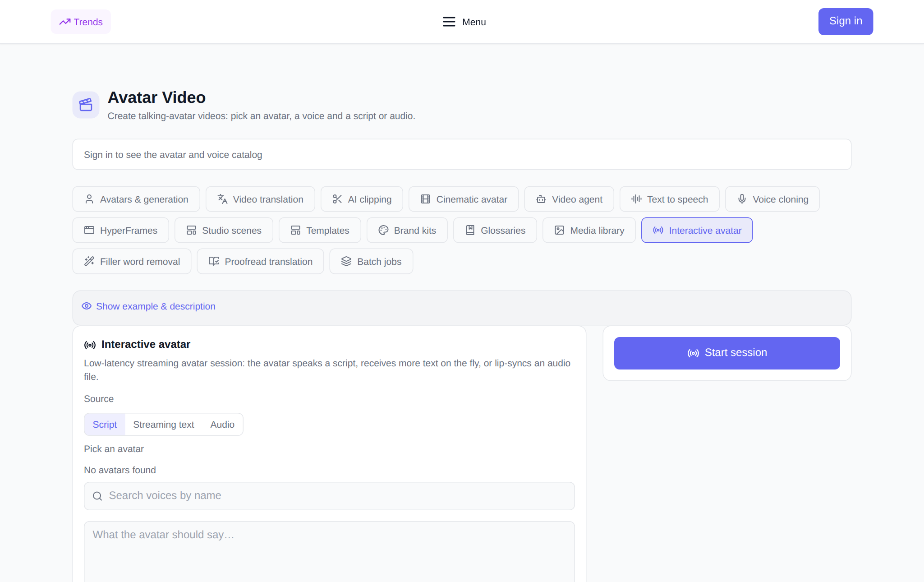The image size is (924, 582).
Task: Select the Brand kits palette icon
Action: pos(383,230)
